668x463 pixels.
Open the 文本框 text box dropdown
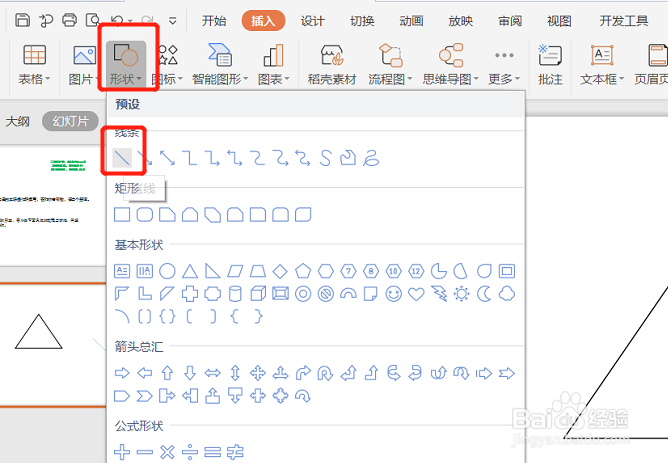tap(602, 64)
